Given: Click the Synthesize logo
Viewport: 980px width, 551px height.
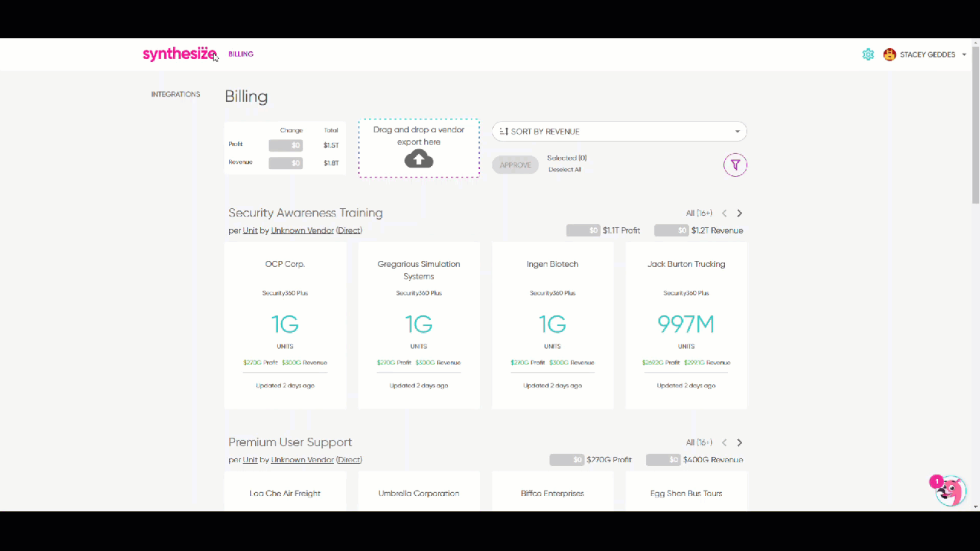Looking at the screenshot, I should 179,54.
